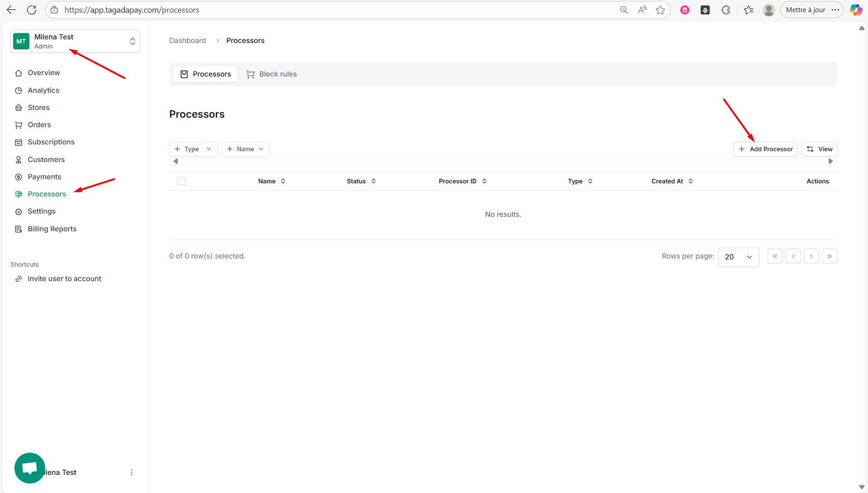The image size is (868, 493).
Task: Go to the last page arrow
Action: [830, 256]
